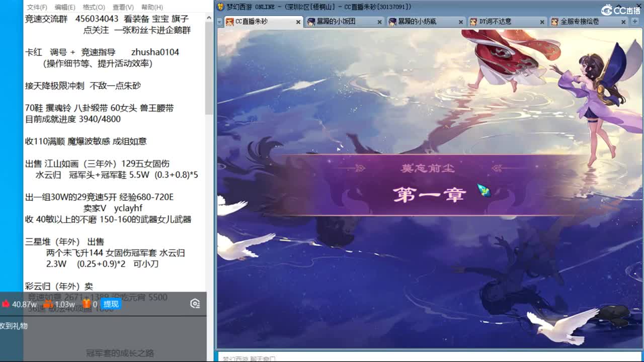The image size is (644, 362).
Task: Click the 70鞋 摄魂铃 八卦缎带 line
Action: point(100,108)
